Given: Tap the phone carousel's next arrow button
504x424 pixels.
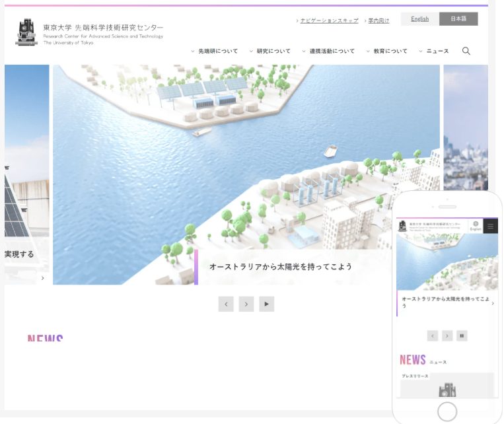Looking at the screenshot, I should (447, 336).
